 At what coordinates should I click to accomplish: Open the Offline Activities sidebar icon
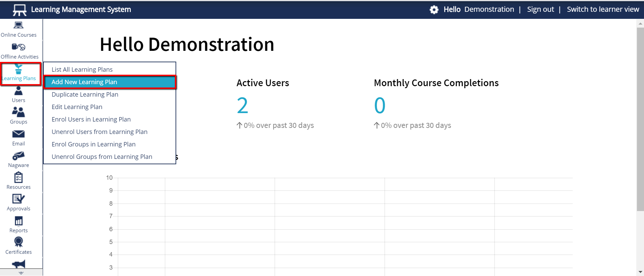click(18, 47)
